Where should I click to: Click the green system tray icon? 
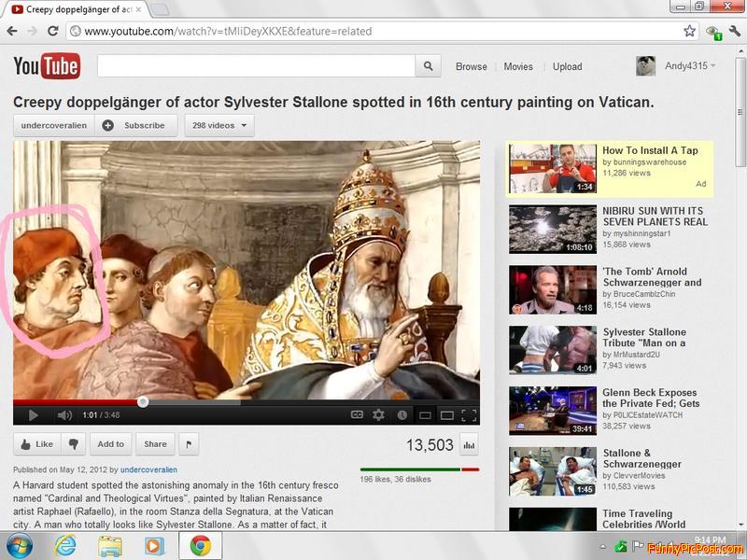pyautogui.click(x=621, y=546)
